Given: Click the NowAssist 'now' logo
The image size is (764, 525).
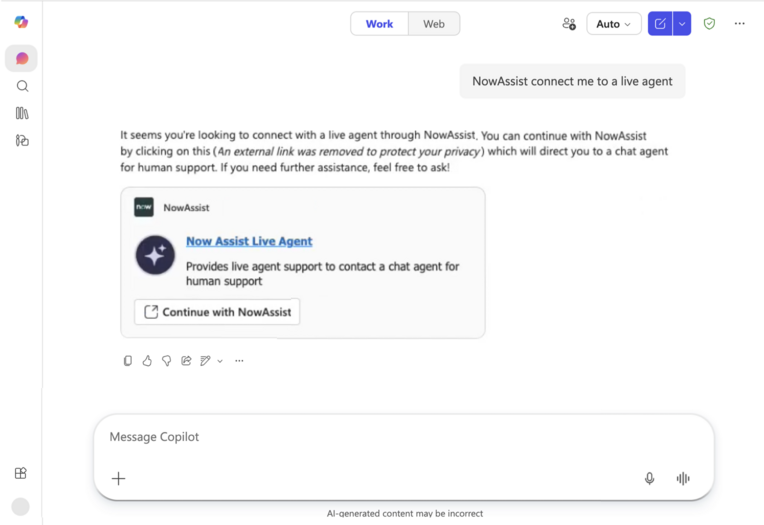Looking at the screenshot, I should 144,207.
